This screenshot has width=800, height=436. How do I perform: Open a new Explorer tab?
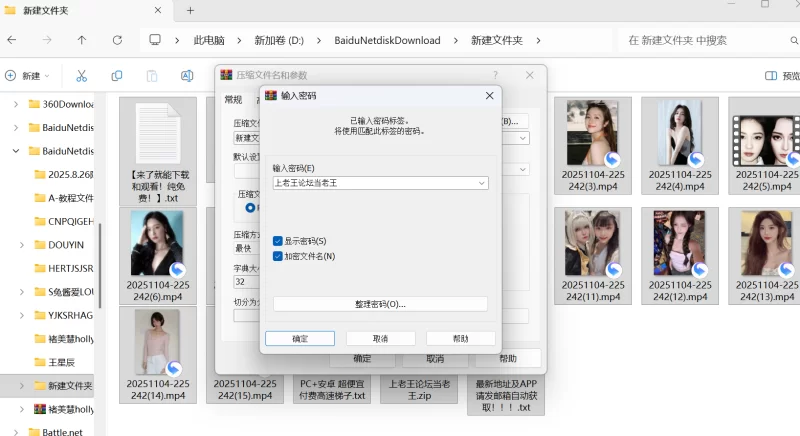190,10
